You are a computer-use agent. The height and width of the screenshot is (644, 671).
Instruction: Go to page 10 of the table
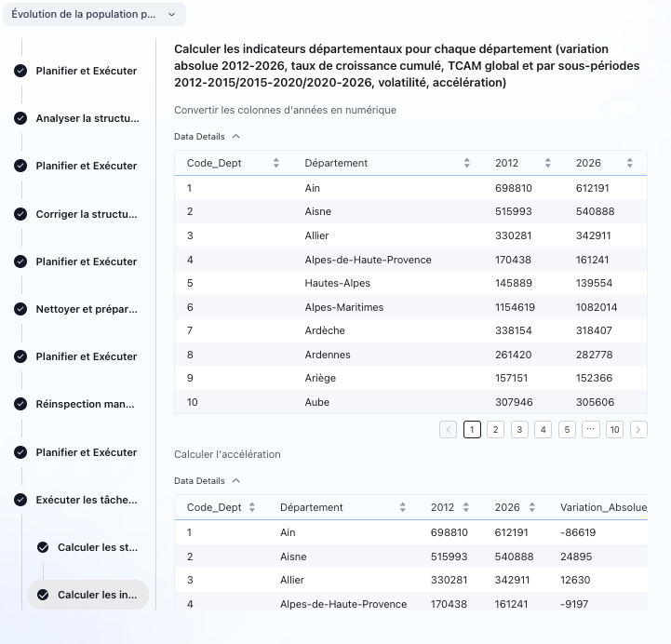(614, 430)
